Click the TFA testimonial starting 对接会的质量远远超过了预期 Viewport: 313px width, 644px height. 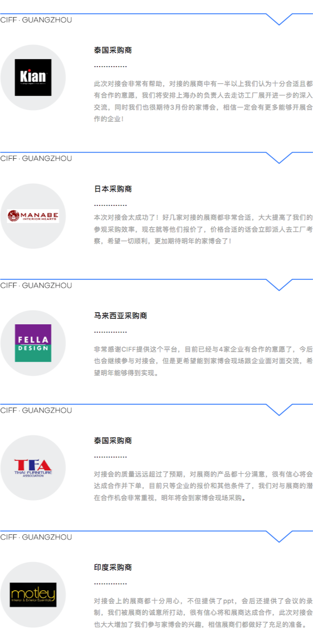[x=203, y=486]
